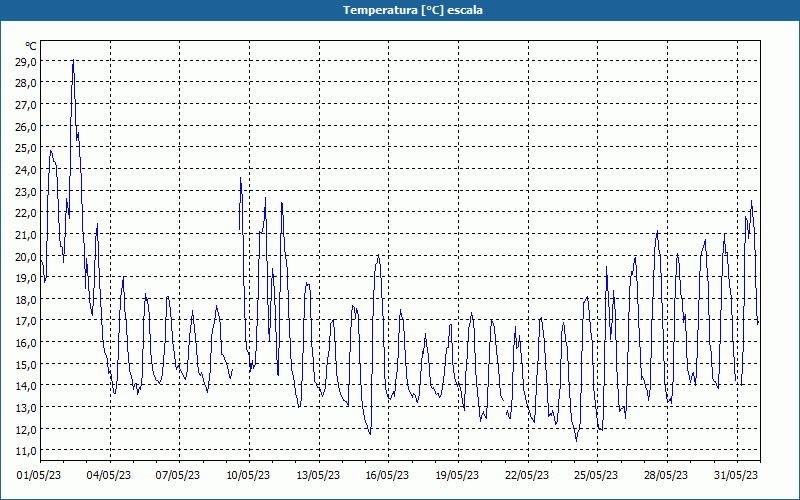Click the 22/05/23 date label
The width and height of the screenshot is (800, 500).
pos(527,475)
